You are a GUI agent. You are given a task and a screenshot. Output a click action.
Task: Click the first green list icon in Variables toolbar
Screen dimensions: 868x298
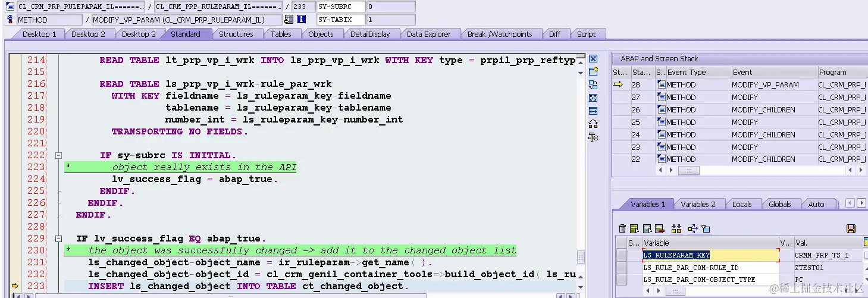(x=634, y=229)
